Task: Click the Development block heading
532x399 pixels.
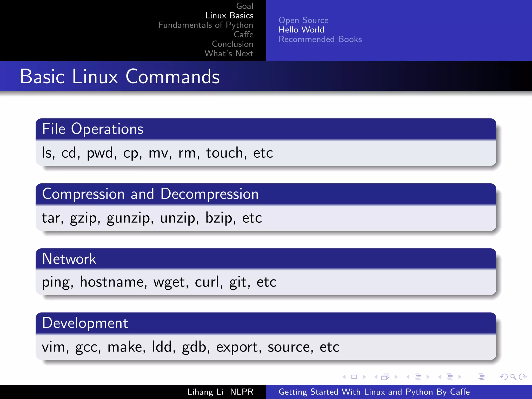Action: click(x=85, y=323)
